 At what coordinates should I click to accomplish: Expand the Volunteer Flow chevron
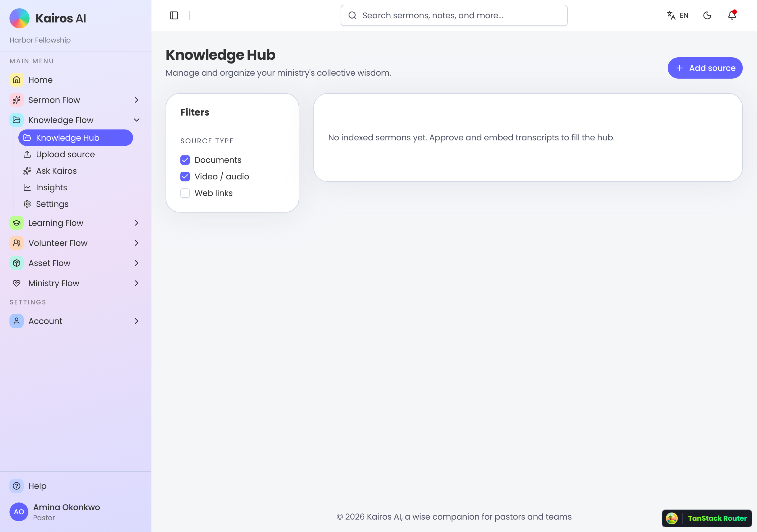137,243
